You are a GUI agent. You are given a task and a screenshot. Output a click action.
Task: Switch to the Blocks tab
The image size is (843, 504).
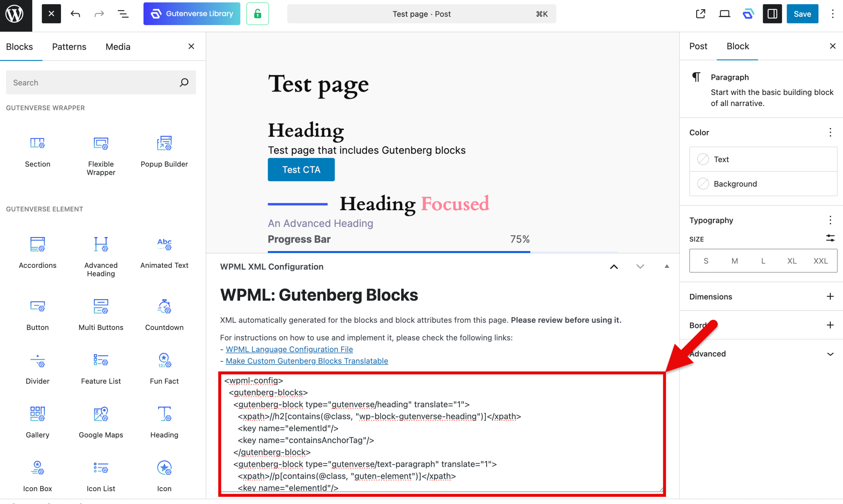[19, 46]
